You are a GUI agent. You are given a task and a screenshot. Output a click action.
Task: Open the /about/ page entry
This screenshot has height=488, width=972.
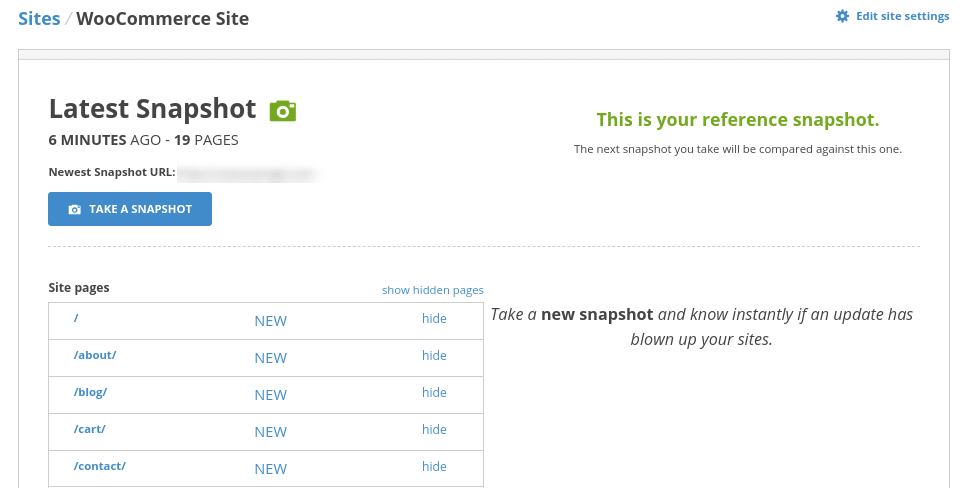coord(95,355)
